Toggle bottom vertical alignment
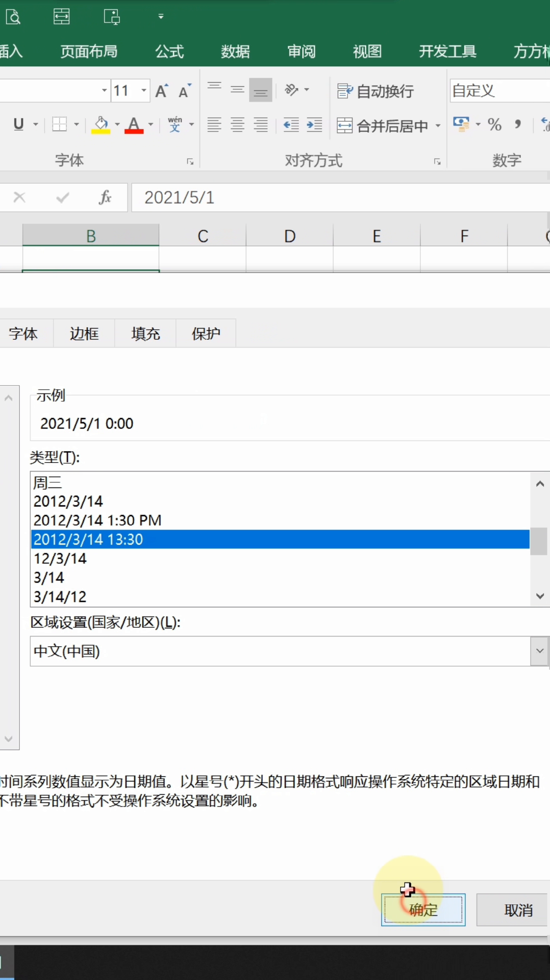The width and height of the screenshot is (550, 980). coord(261,90)
